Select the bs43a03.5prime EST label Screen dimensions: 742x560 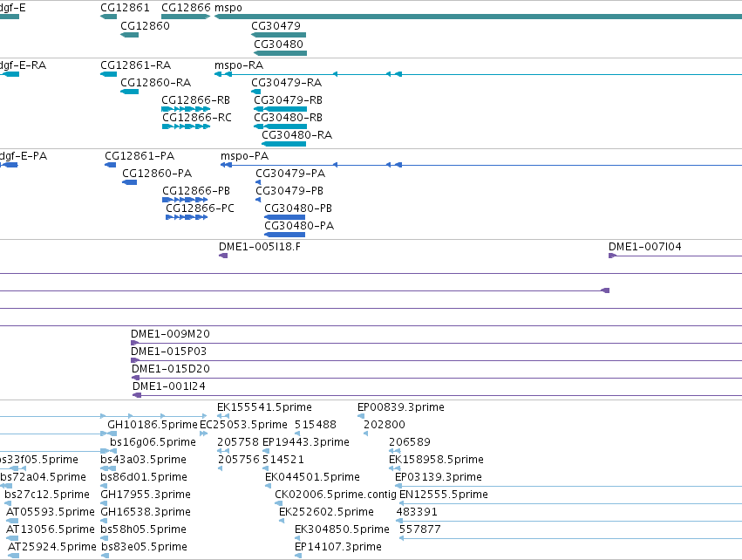click(x=143, y=460)
